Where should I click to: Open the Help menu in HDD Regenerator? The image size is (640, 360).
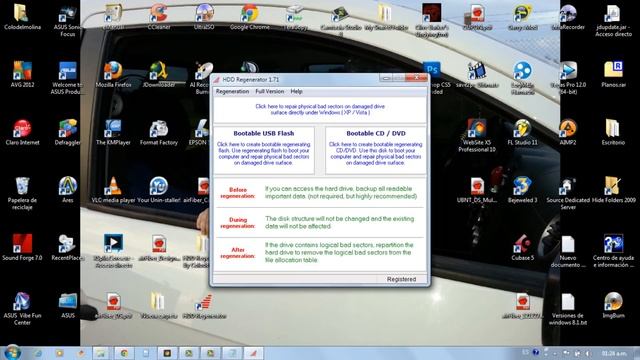(296, 91)
